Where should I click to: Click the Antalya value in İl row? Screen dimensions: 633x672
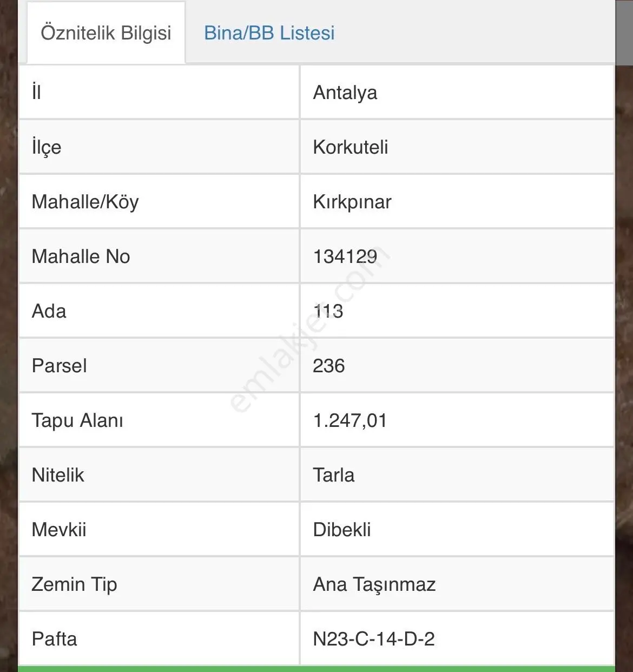[345, 93]
